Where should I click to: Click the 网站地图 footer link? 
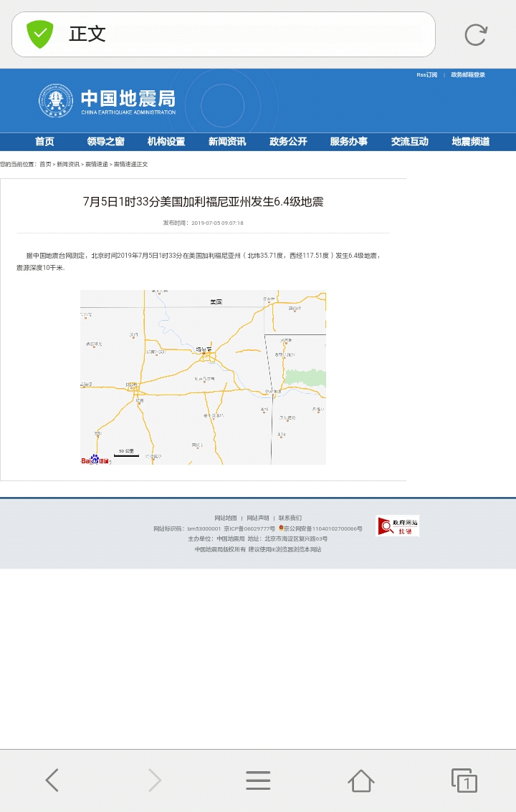[x=225, y=518]
